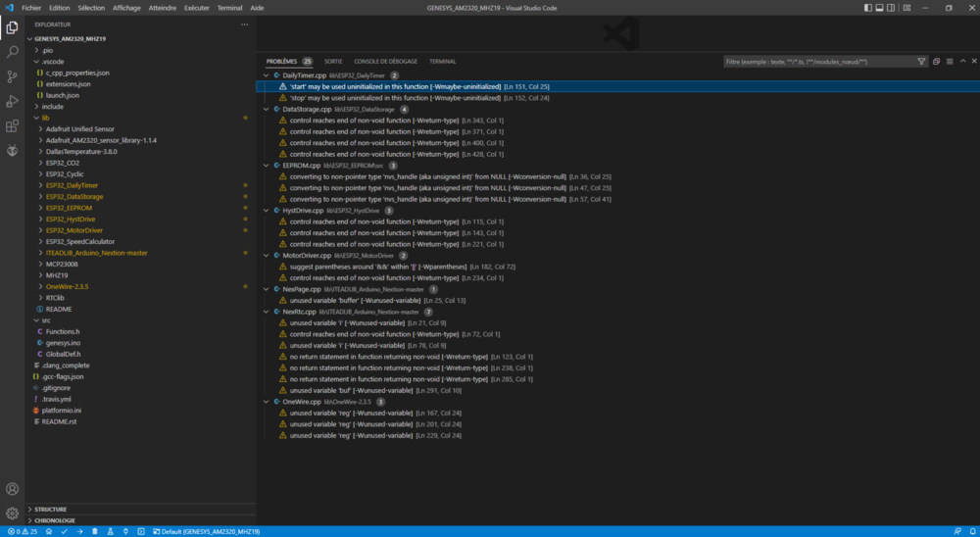Expand the MHZ19 library folder

pos(40,275)
